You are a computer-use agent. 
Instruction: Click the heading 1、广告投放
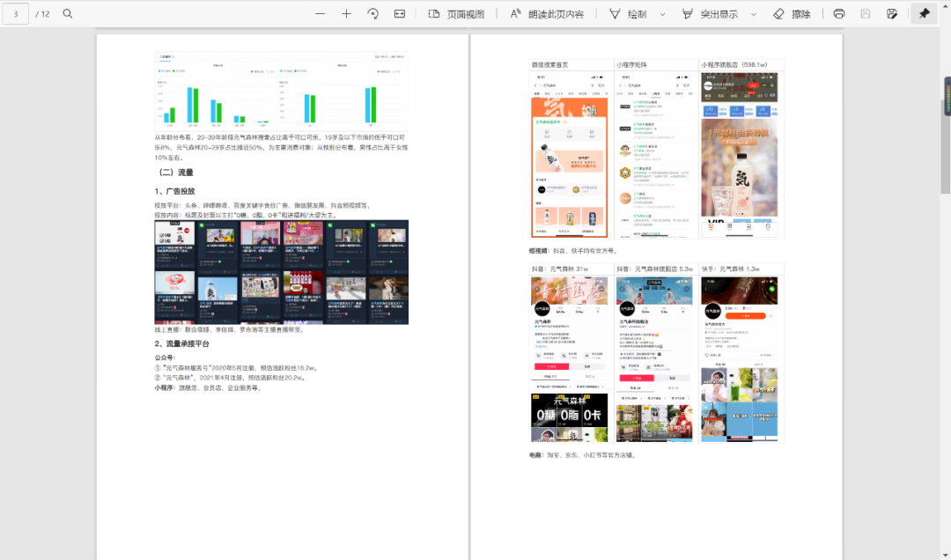tap(174, 191)
